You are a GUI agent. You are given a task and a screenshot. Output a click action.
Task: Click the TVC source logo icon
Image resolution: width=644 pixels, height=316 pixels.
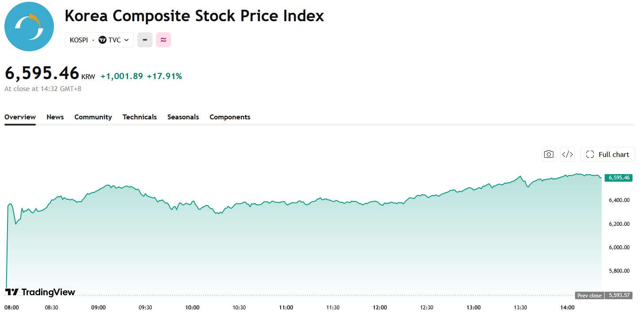pos(103,40)
